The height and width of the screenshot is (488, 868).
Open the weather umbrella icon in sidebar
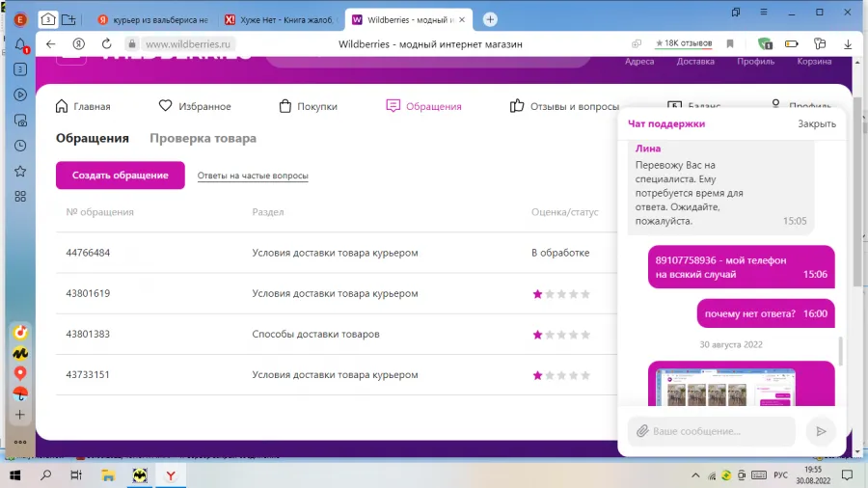click(20, 393)
